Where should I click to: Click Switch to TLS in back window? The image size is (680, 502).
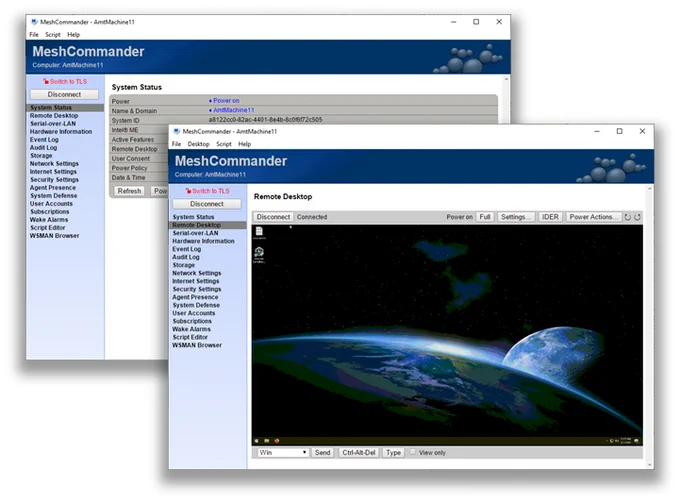tap(65, 81)
